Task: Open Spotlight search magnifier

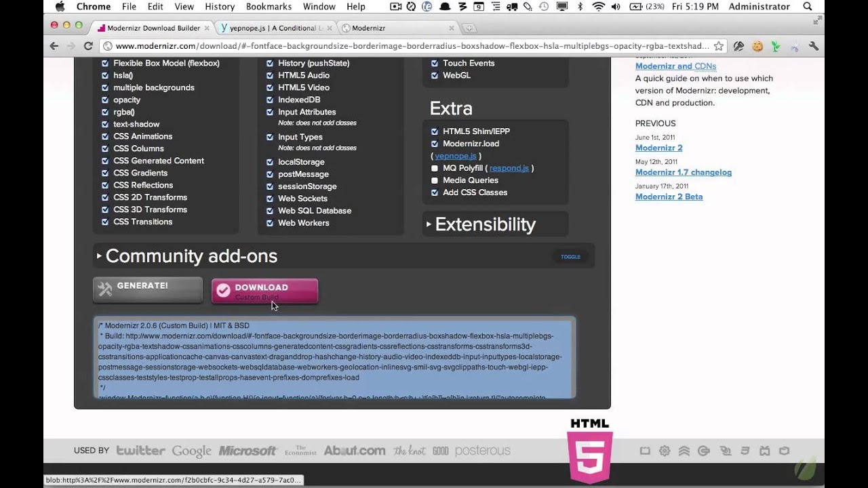Action: [x=807, y=7]
